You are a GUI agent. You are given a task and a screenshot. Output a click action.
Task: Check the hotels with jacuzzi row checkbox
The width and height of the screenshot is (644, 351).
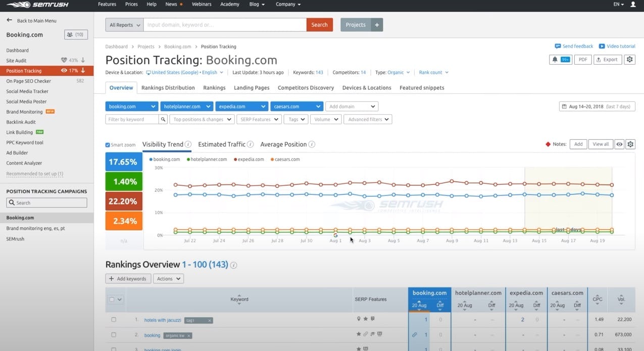pos(114,320)
